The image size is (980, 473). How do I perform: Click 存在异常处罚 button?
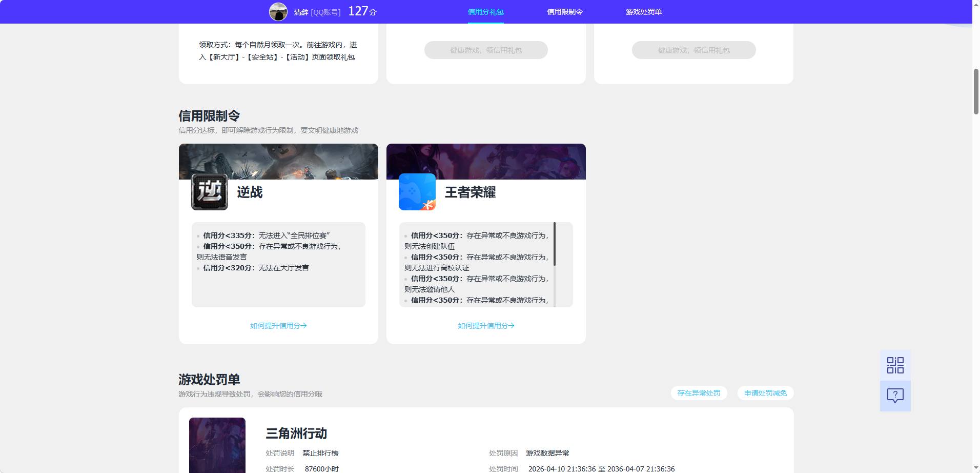[x=699, y=393]
